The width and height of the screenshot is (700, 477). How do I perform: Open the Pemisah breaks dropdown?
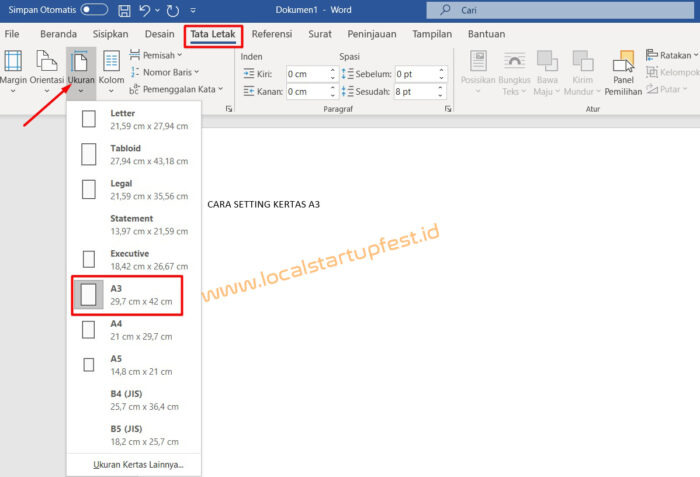pyautogui.click(x=156, y=55)
